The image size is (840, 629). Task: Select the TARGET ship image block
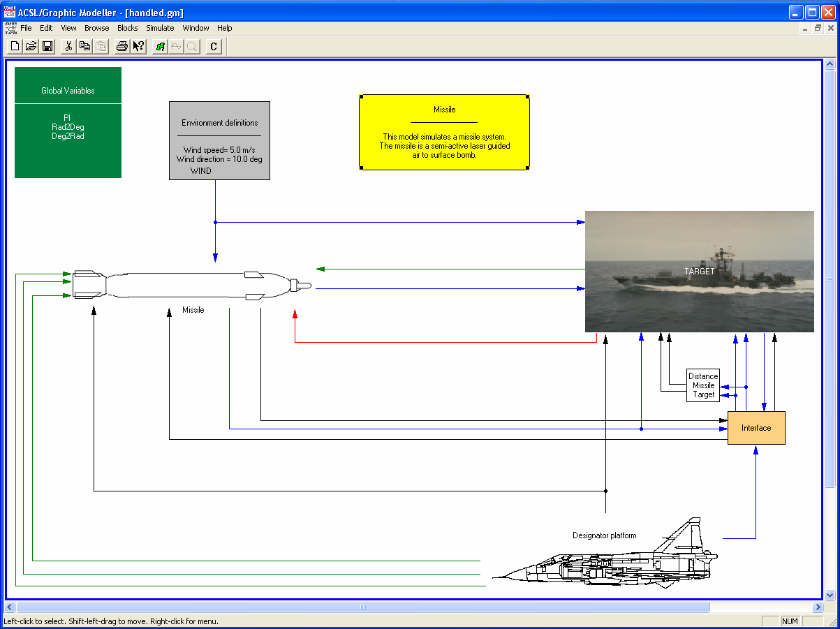699,271
